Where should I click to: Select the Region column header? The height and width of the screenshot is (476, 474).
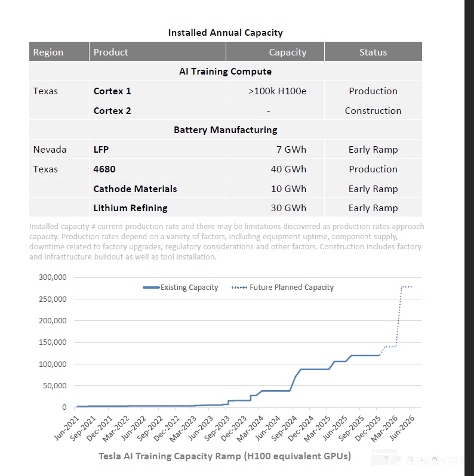(48, 52)
